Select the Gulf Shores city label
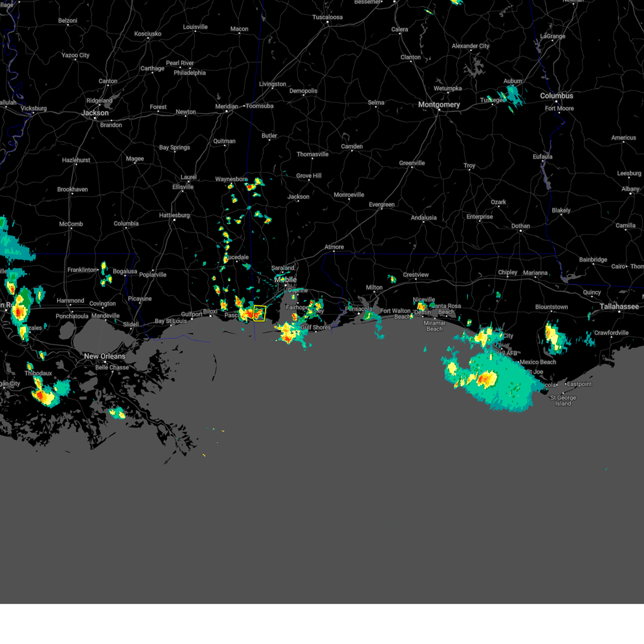 click(316, 327)
